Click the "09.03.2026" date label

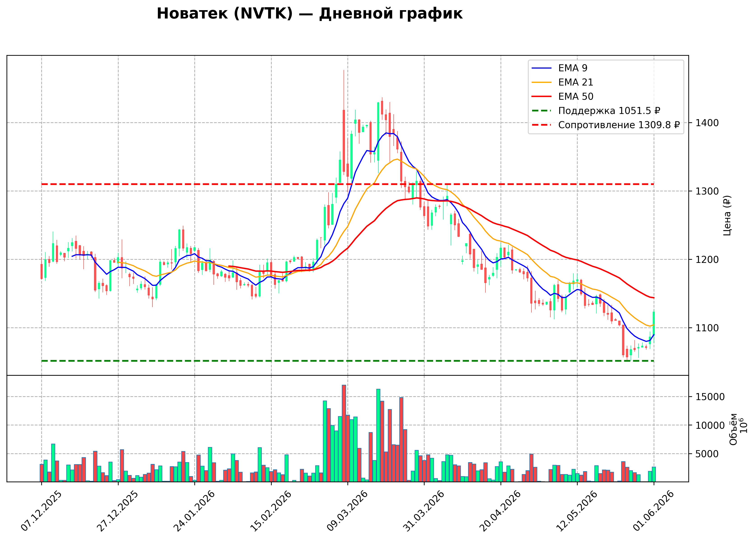[347, 511]
